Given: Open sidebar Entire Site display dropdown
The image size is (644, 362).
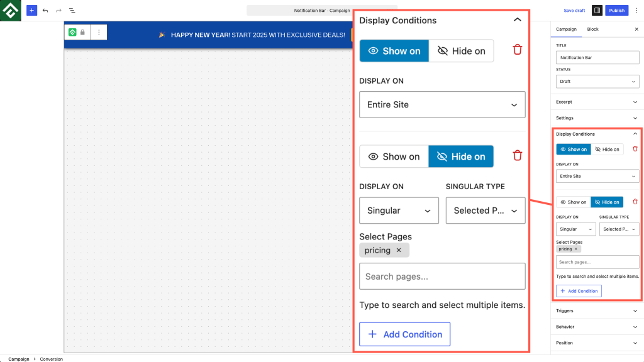Looking at the screenshot, I should click(x=597, y=176).
